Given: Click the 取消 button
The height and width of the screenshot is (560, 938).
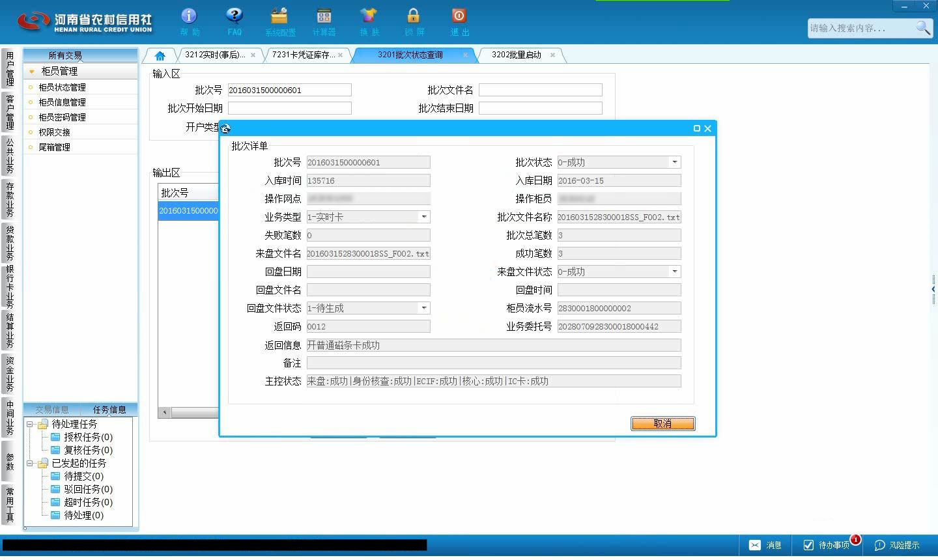Looking at the screenshot, I should pos(662,423).
